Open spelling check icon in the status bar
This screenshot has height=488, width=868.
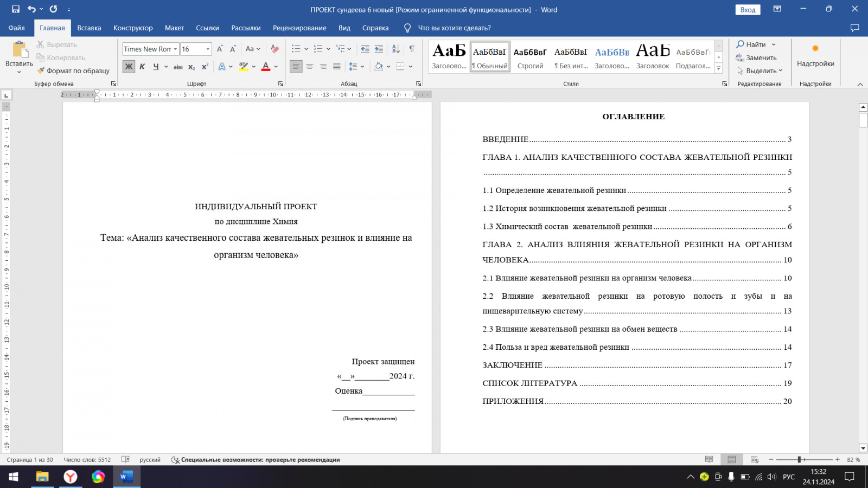tap(125, 459)
